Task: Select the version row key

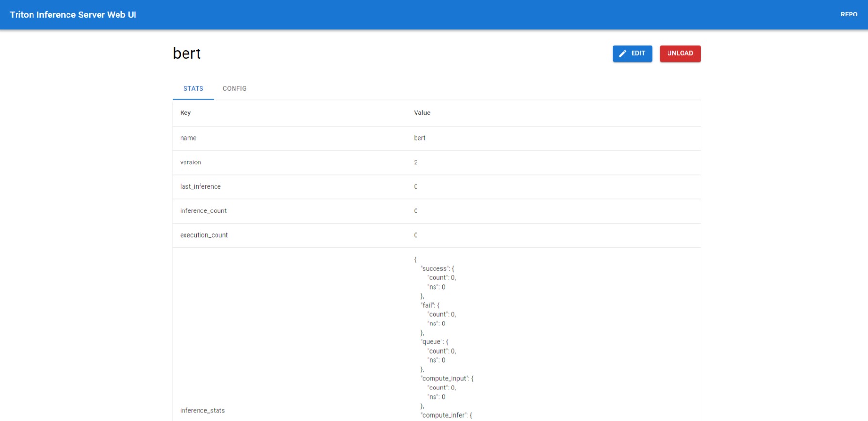Action: (x=190, y=162)
